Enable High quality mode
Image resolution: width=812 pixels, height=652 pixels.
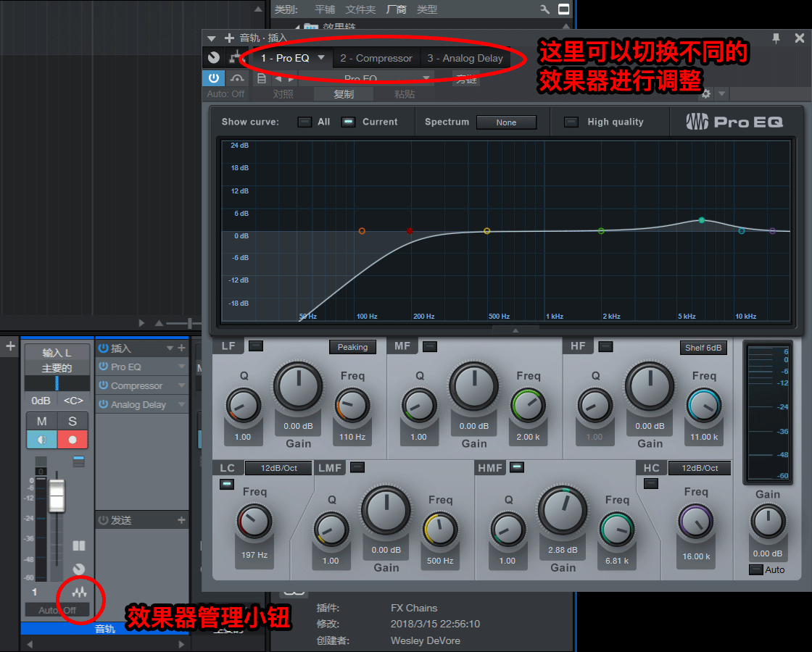(571, 122)
